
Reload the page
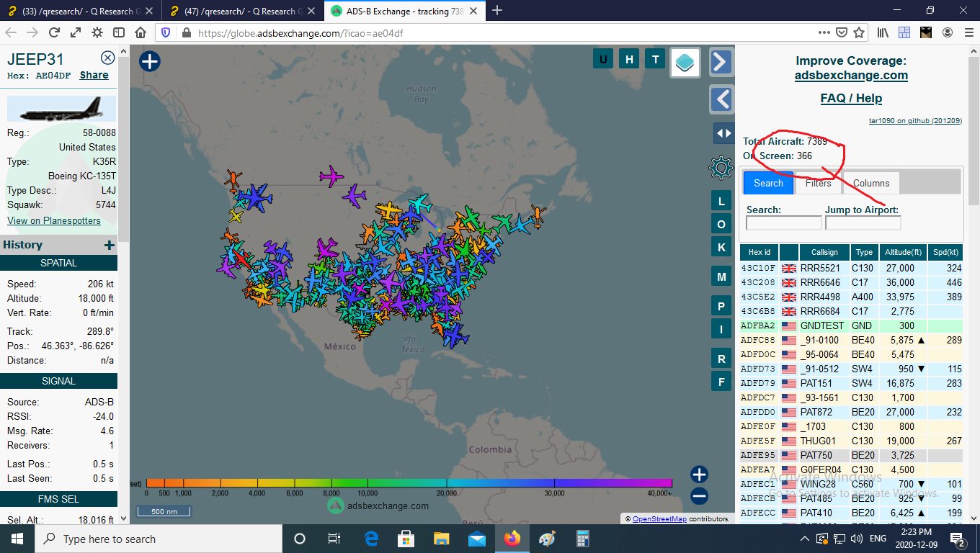[54, 32]
